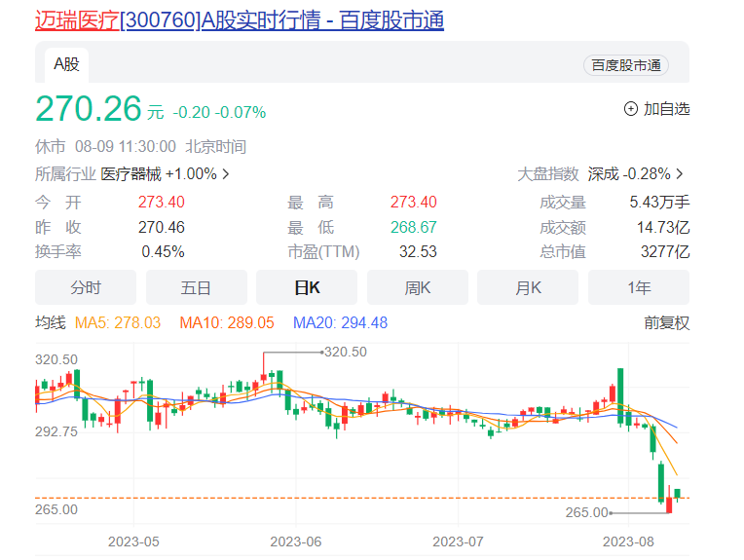Expand the 深成 index chevron arrow
Image resolution: width=744 pixels, height=560 pixels.
click(680, 174)
